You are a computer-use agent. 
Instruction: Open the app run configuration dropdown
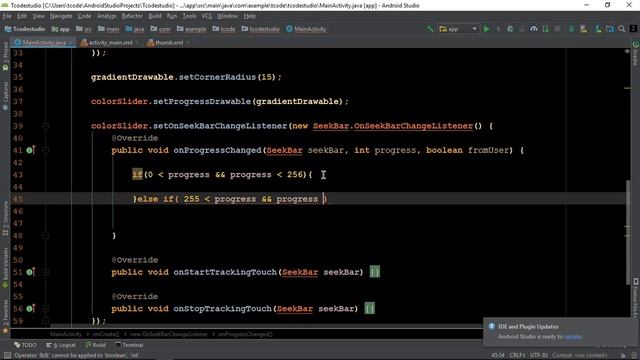(458, 29)
